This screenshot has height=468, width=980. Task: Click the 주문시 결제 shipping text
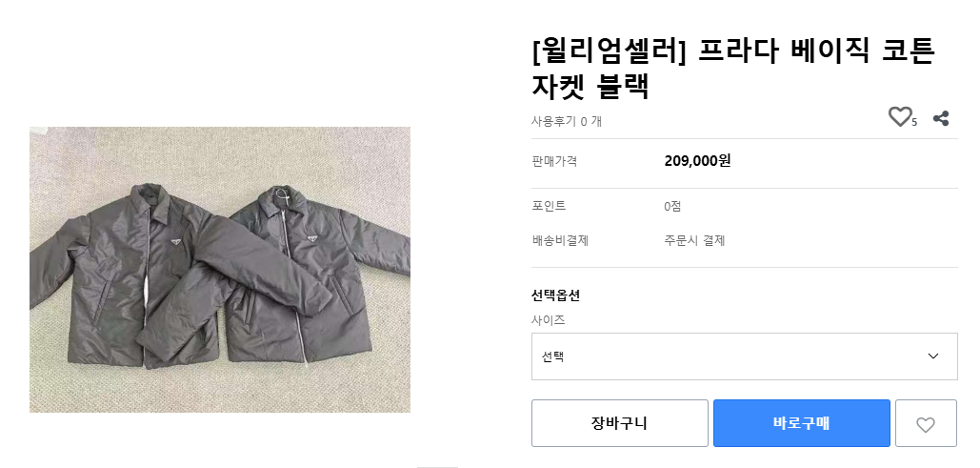point(694,240)
